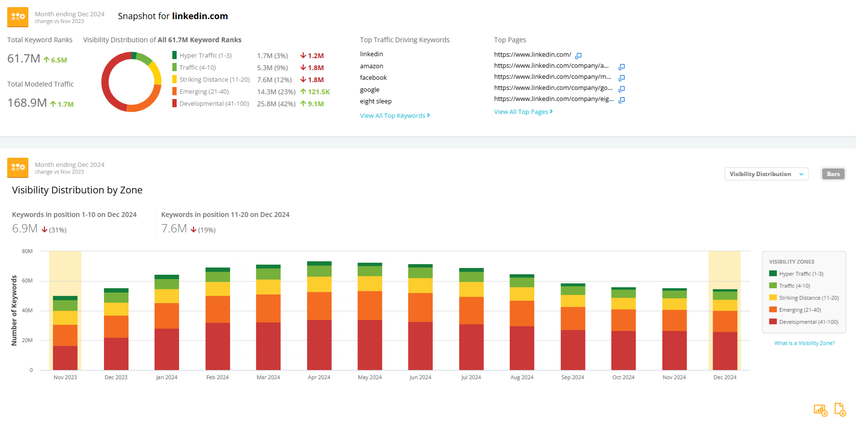Click the add chart to report icon
Screen dimensions: 856x422
(x=820, y=409)
